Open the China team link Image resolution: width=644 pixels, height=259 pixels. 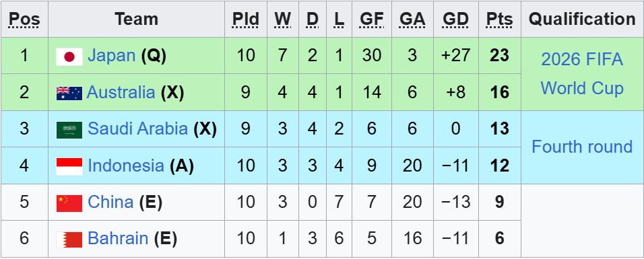click(x=110, y=202)
